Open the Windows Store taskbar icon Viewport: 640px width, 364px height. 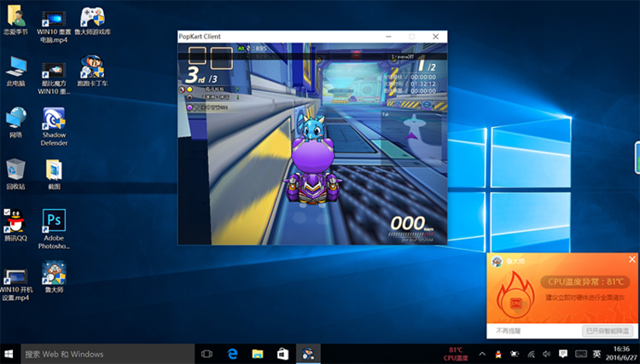pyautogui.click(x=282, y=354)
